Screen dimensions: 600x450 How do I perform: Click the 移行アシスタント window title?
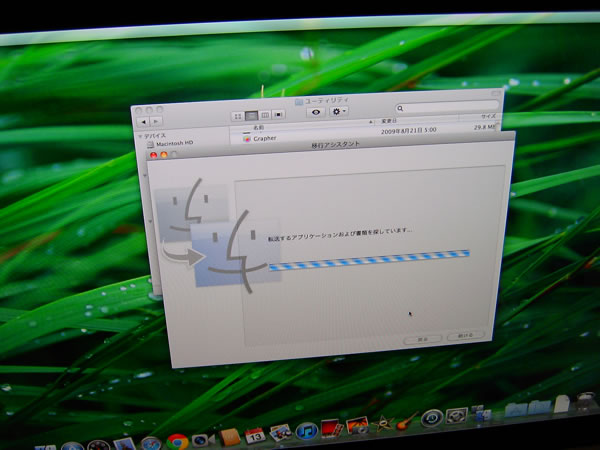pyautogui.click(x=335, y=145)
